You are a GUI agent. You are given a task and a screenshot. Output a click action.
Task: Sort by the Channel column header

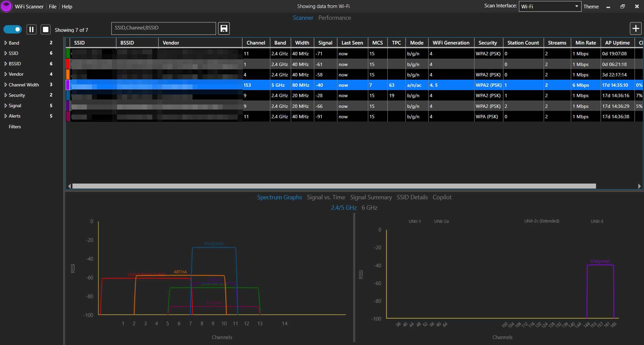point(256,43)
